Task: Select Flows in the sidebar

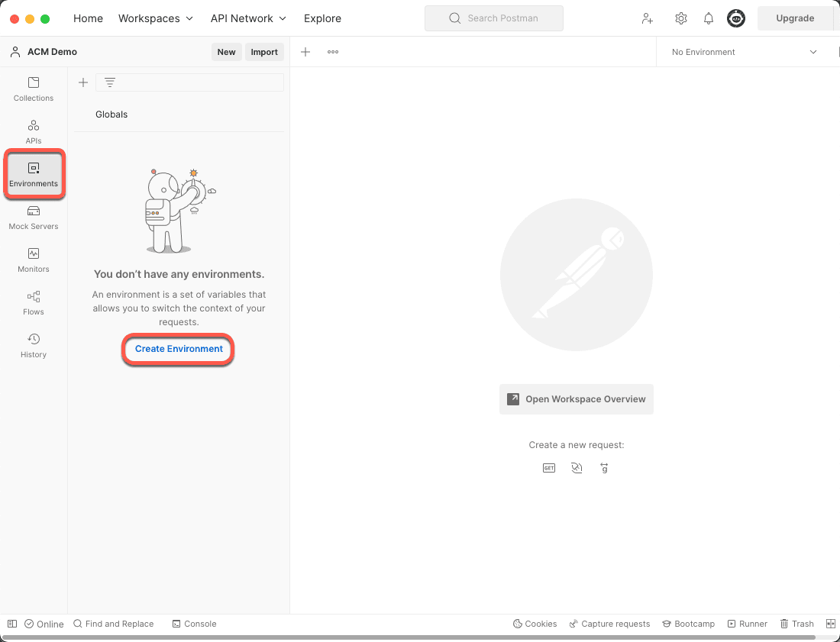Action: coord(33,302)
